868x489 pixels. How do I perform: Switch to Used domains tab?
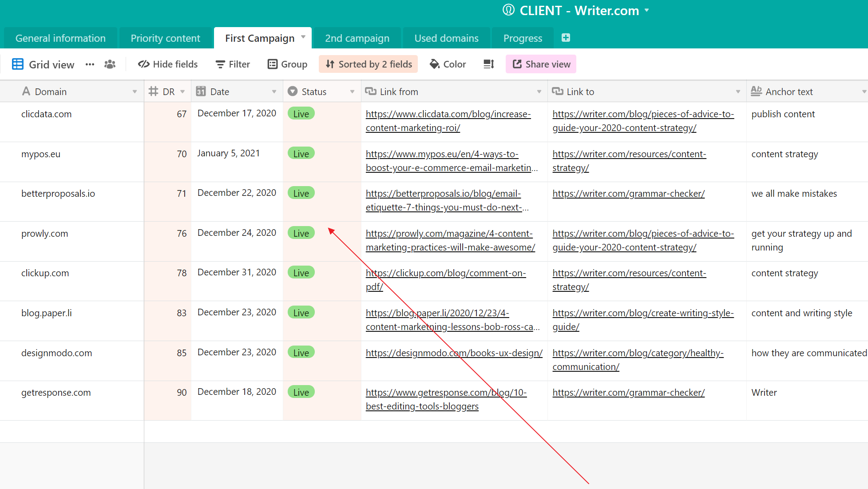(446, 38)
